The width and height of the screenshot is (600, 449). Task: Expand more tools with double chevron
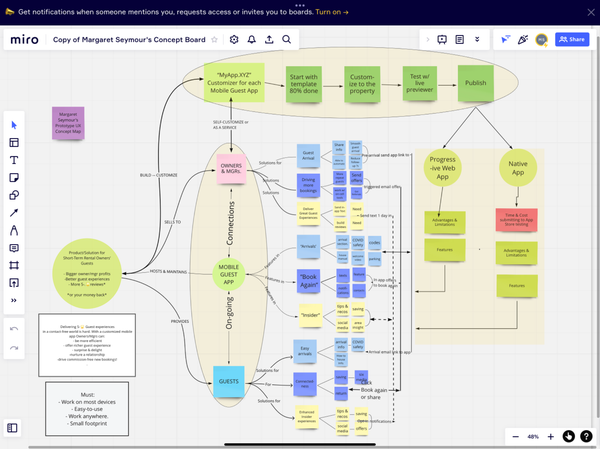pos(14,300)
